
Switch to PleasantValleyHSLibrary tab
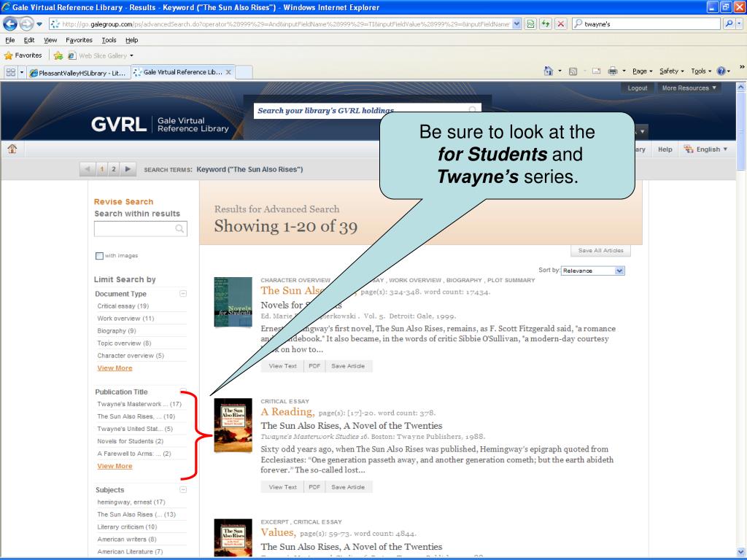pyautogui.click(x=79, y=72)
